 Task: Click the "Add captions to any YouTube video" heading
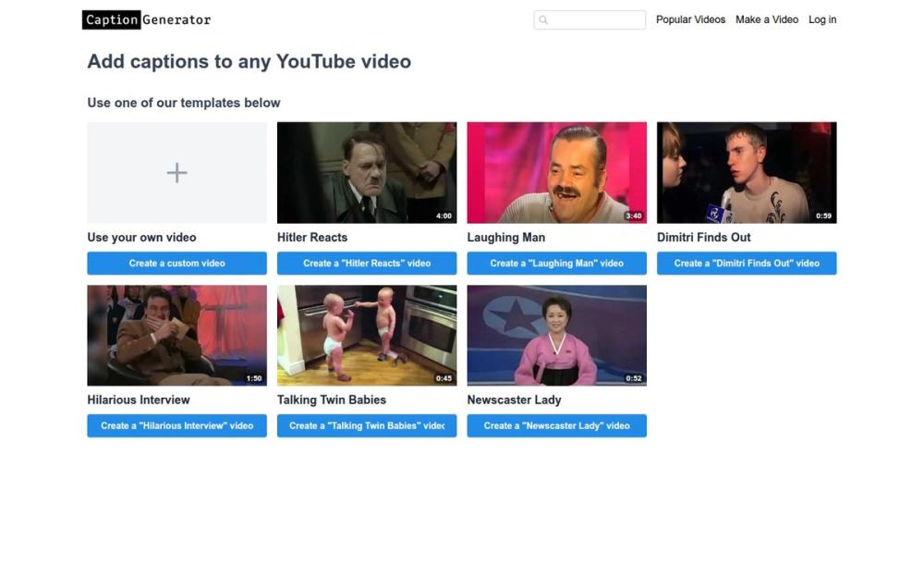249,61
